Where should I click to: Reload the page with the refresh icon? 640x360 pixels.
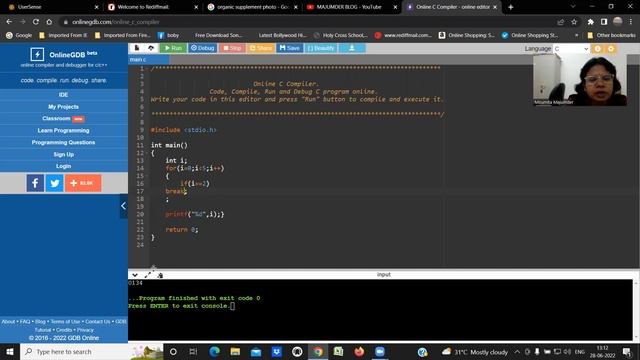[x=36, y=22]
